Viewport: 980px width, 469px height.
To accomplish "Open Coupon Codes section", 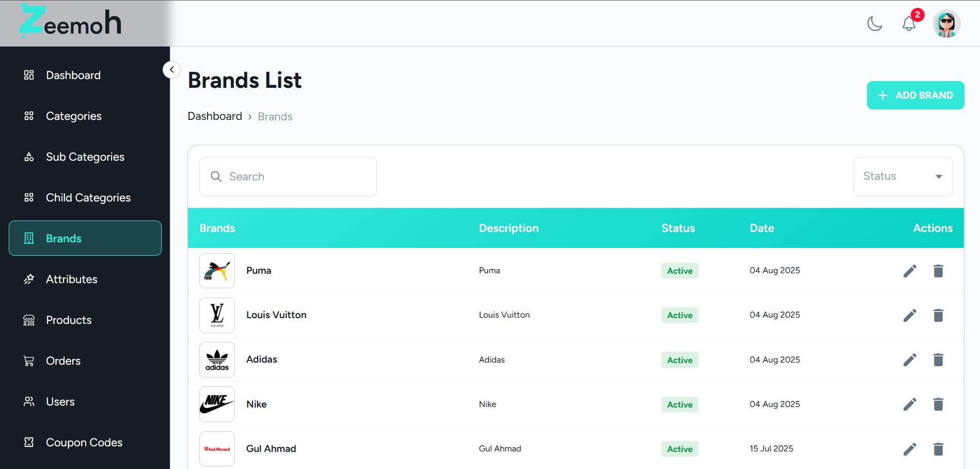I will click(84, 443).
